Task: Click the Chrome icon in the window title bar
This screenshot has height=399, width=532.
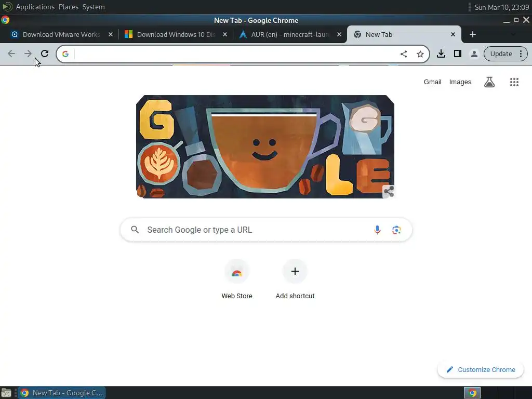Action: pos(5,20)
